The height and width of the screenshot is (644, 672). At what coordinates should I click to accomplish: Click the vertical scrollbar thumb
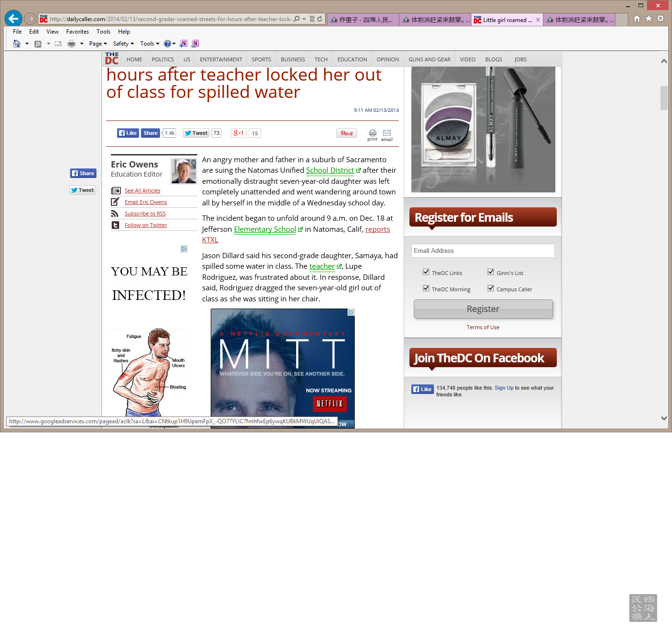coord(664,98)
